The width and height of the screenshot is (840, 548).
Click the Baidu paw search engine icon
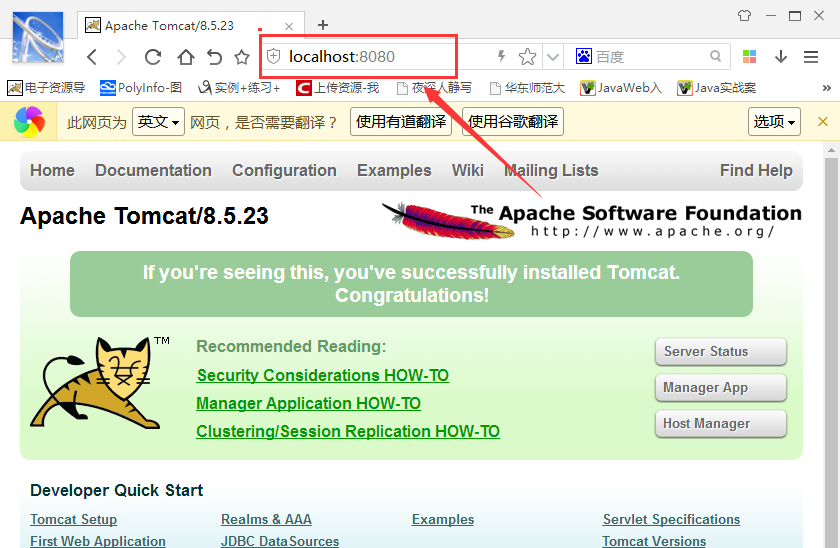(583, 56)
